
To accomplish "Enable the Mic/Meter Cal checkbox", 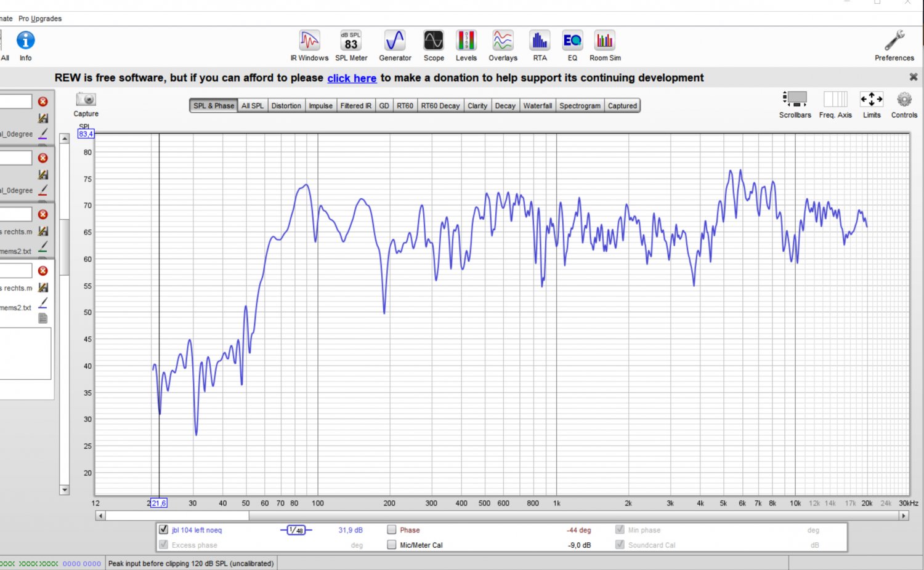I will (392, 545).
